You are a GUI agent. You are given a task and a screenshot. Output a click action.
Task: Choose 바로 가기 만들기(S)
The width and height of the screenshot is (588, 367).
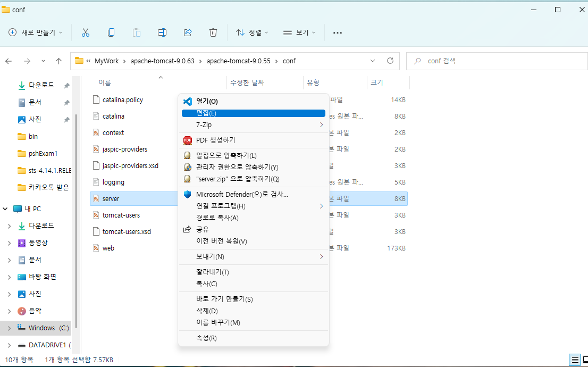253,299
